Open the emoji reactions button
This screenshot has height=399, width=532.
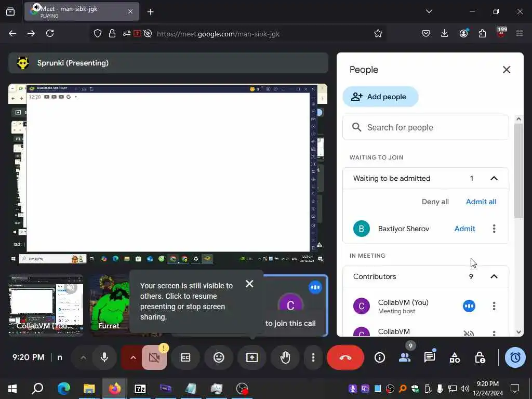click(x=219, y=357)
